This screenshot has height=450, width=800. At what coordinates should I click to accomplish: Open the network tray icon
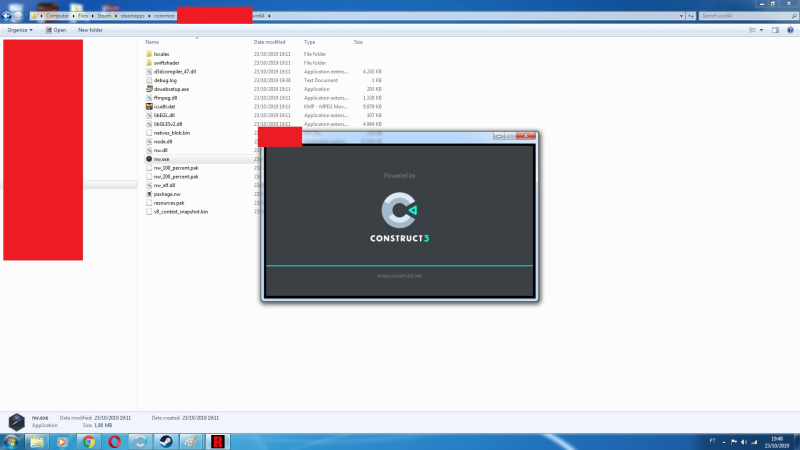point(754,442)
